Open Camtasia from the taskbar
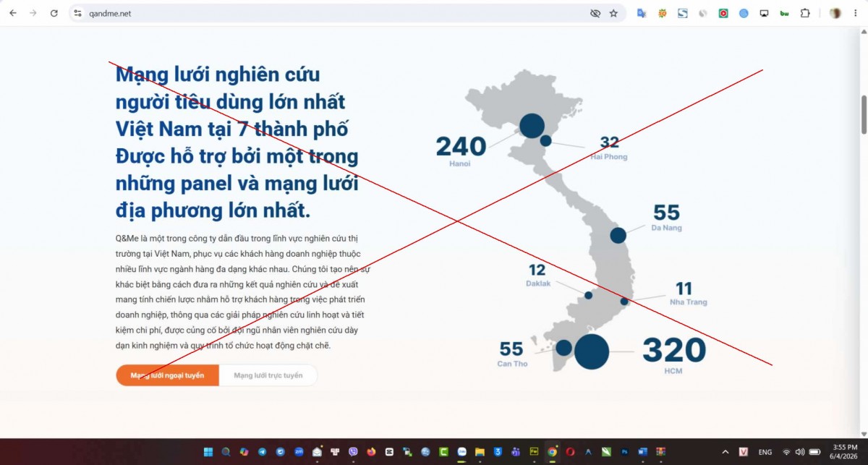Viewport: 868px width, 465px height. 444,452
